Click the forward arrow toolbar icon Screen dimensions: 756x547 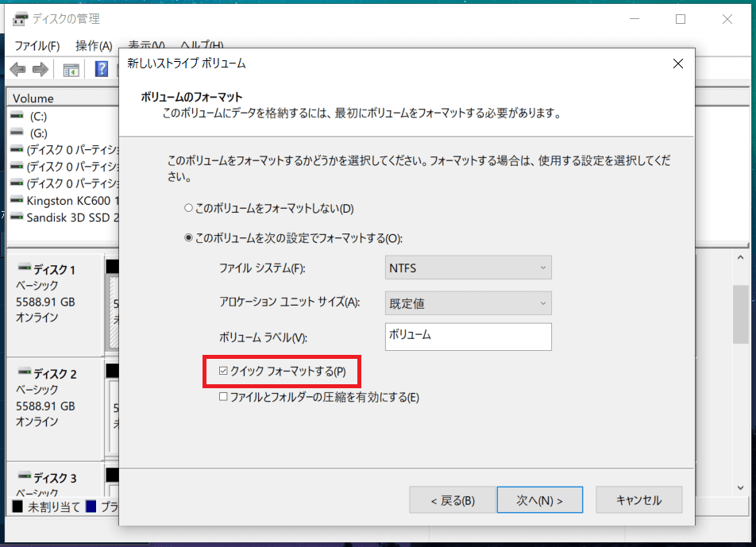[40, 70]
